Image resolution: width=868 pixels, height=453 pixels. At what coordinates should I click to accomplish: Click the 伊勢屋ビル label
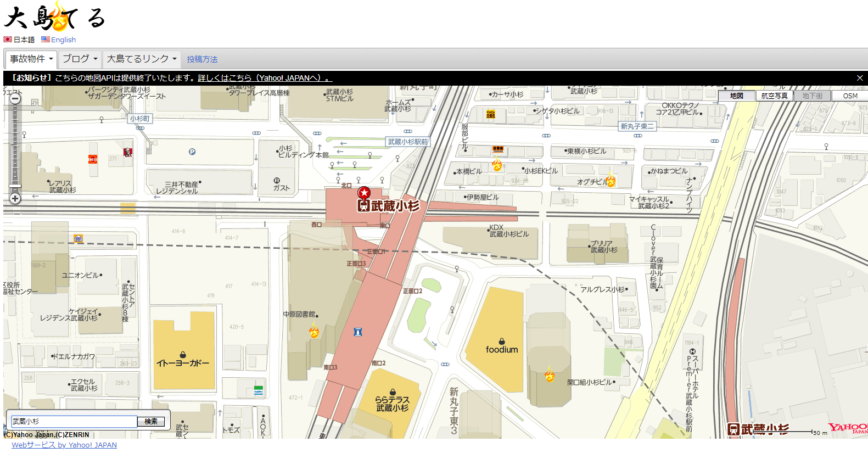click(483, 197)
